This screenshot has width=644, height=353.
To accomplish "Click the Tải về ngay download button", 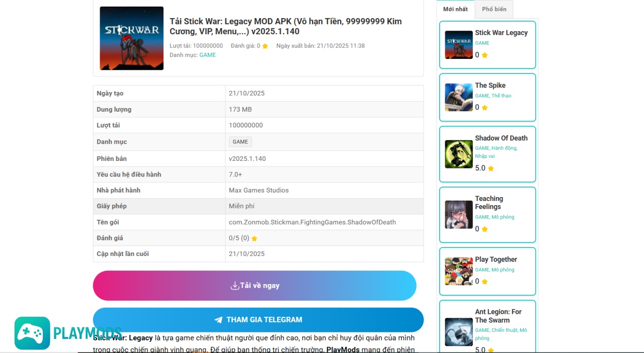I will (x=255, y=286).
